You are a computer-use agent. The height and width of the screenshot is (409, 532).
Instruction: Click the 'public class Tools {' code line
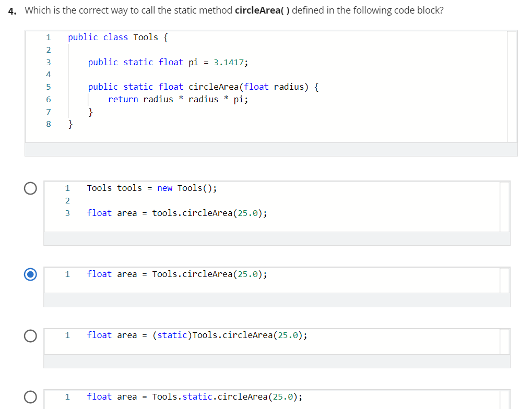coord(118,38)
